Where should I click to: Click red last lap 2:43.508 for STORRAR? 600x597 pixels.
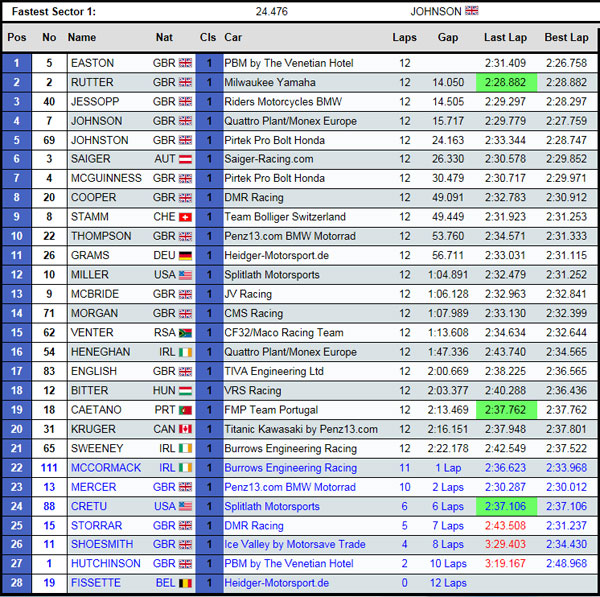click(x=505, y=526)
